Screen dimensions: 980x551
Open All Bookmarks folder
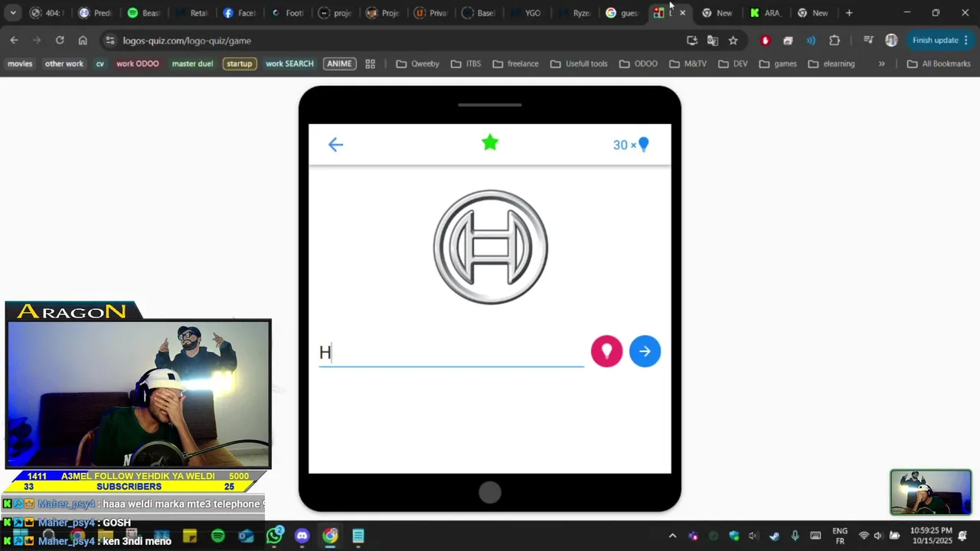tap(939, 64)
